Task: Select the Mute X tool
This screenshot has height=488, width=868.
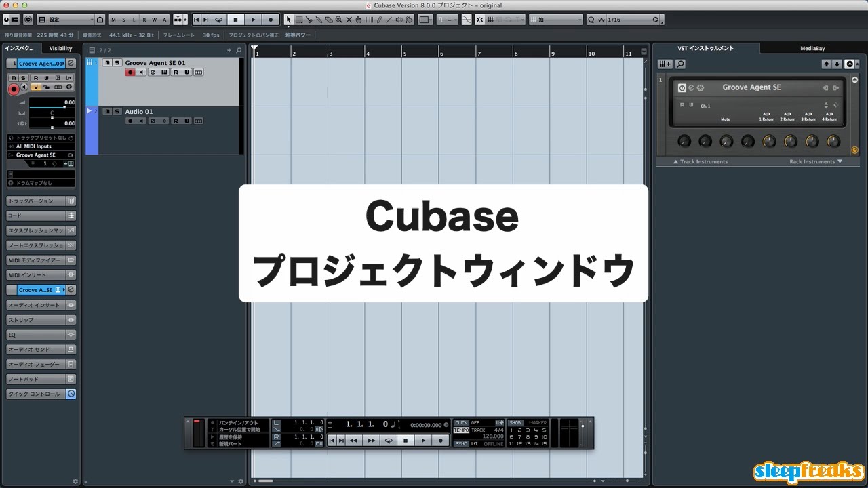Action: (x=349, y=20)
